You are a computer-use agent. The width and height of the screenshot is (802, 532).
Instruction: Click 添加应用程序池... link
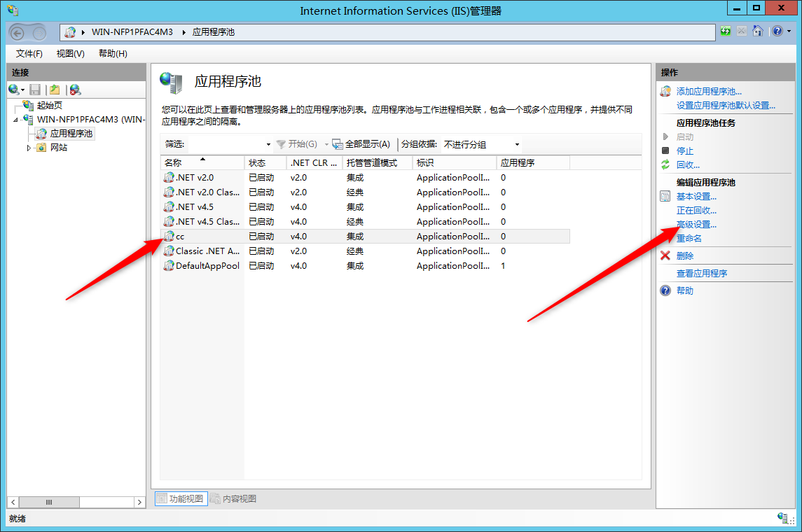coord(709,92)
